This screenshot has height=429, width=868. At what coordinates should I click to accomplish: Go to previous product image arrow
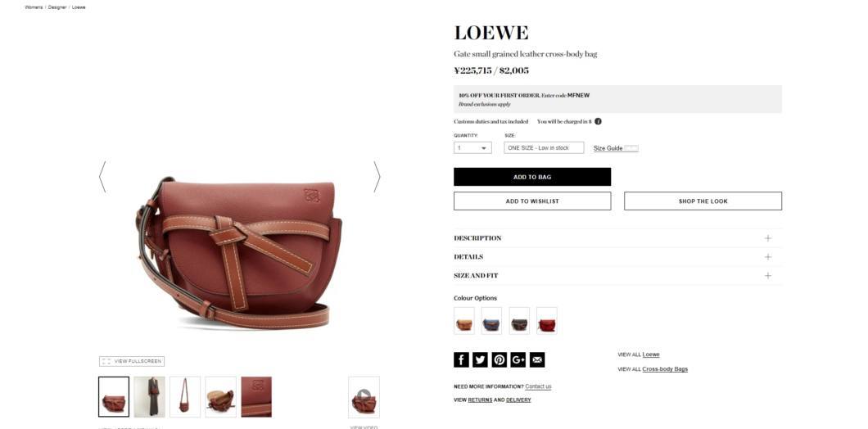102,177
